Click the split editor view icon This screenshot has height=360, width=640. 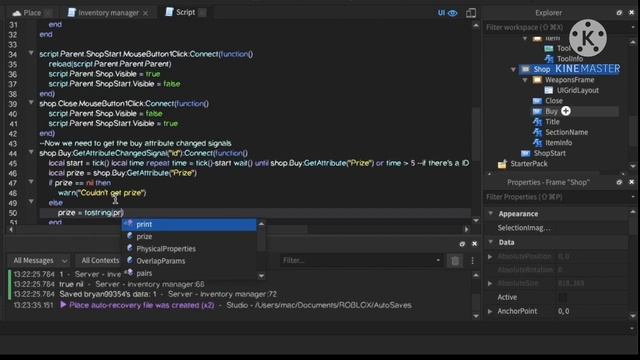(471, 13)
